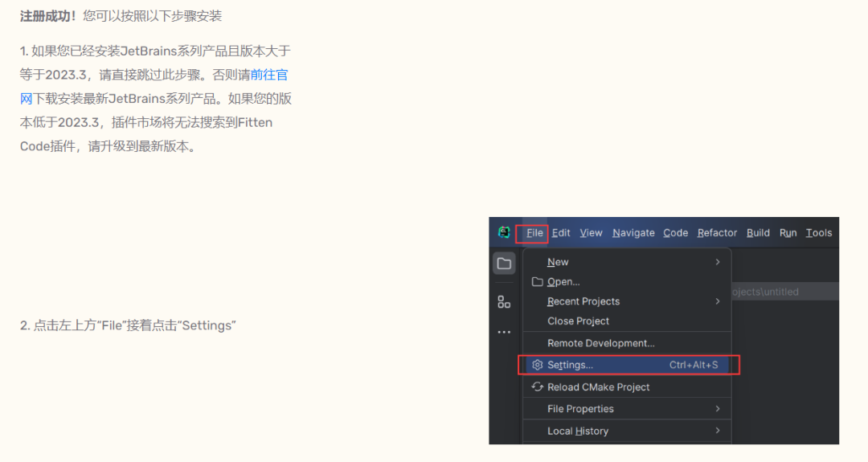The image size is (868, 462).
Task: Choose Open... menu entry
Action: [627, 282]
